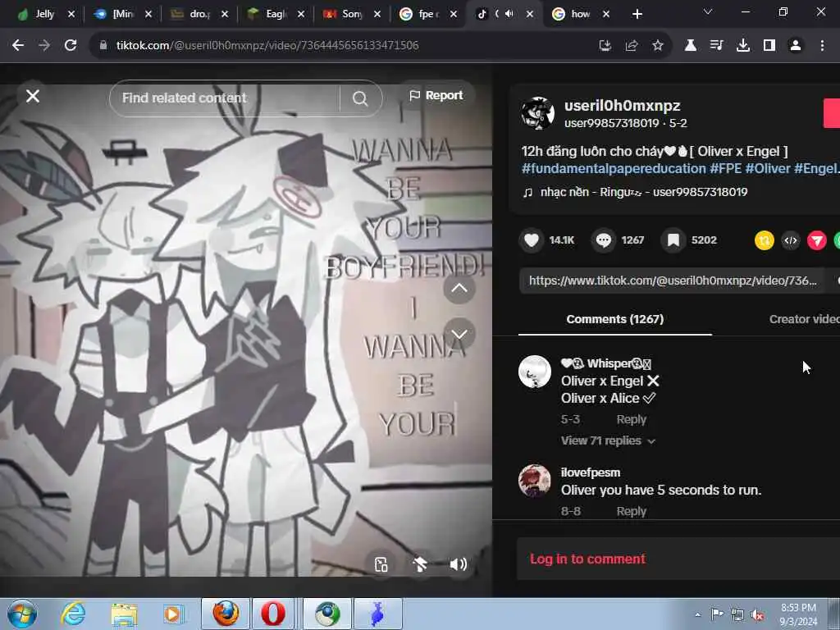Show hidden system tray icons
The width and height of the screenshot is (840, 630).
697,614
